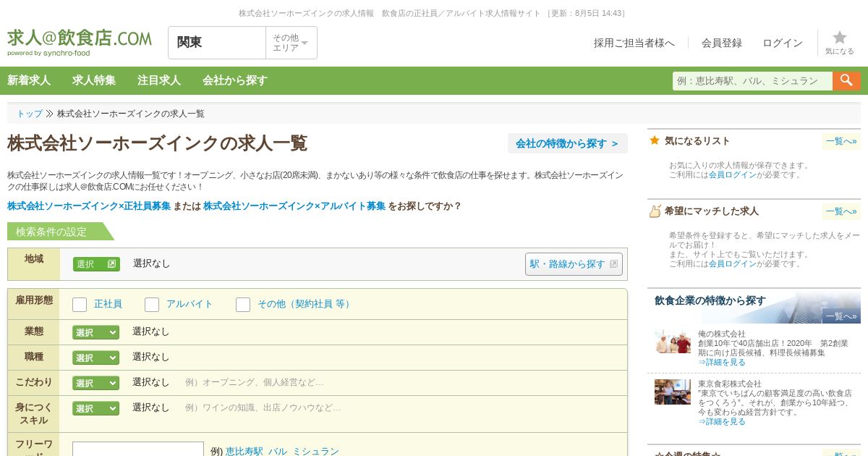Click 一覧へ on 飲食企業の特徴から探す banner
The height and width of the screenshot is (456, 868).
pos(841,316)
